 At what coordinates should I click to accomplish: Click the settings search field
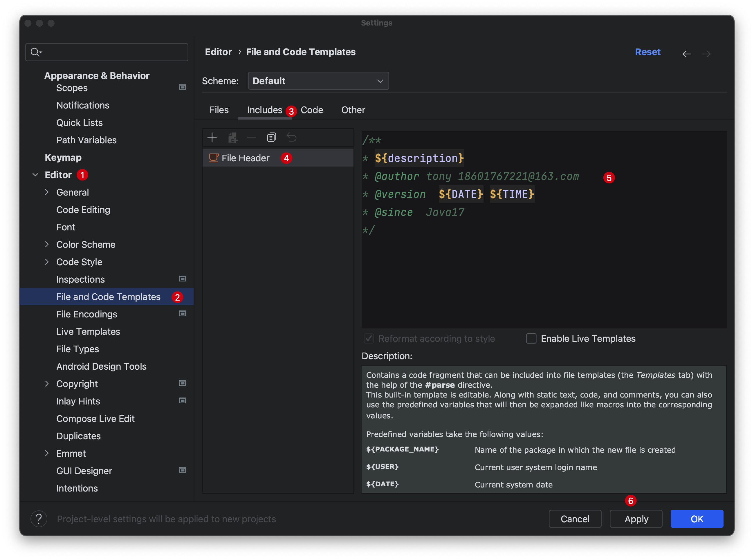[107, 52]
